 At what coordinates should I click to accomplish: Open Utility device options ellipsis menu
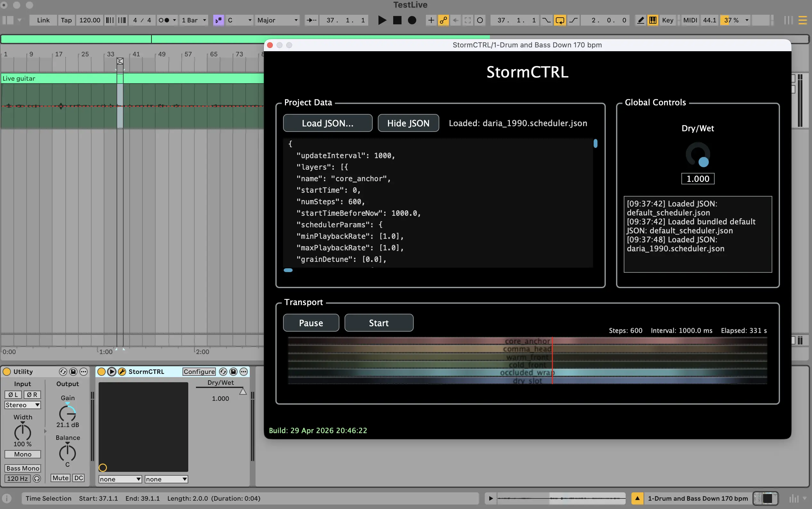(84, 372)
